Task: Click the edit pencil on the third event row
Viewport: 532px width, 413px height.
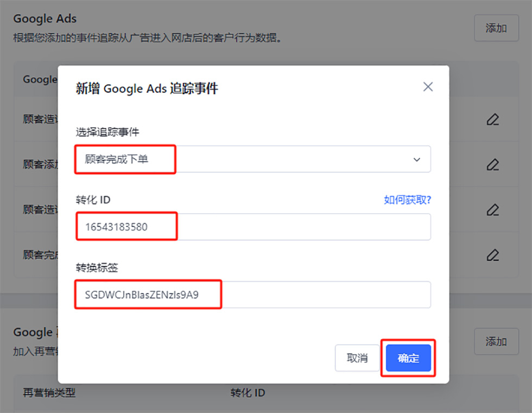Action: [492, 209]
